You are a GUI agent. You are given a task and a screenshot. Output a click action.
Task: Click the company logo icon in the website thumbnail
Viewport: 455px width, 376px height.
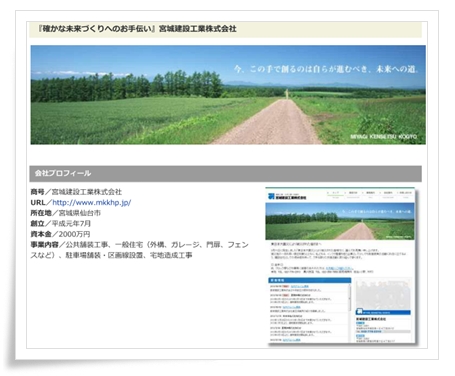click(x=271, y=196)
